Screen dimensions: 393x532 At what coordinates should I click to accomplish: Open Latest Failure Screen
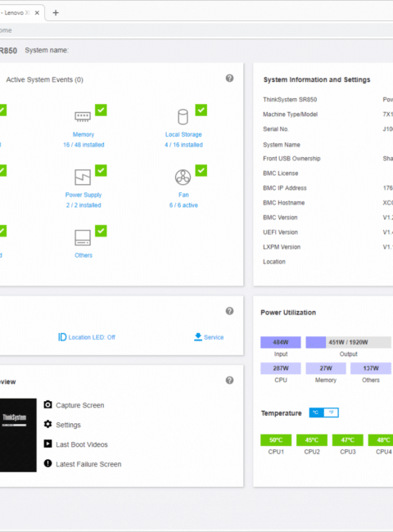point(88,465)
